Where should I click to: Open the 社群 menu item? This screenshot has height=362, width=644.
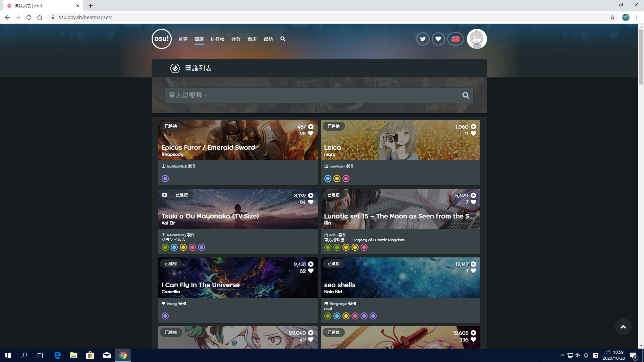pyautogui.click(x=236, y=39)
